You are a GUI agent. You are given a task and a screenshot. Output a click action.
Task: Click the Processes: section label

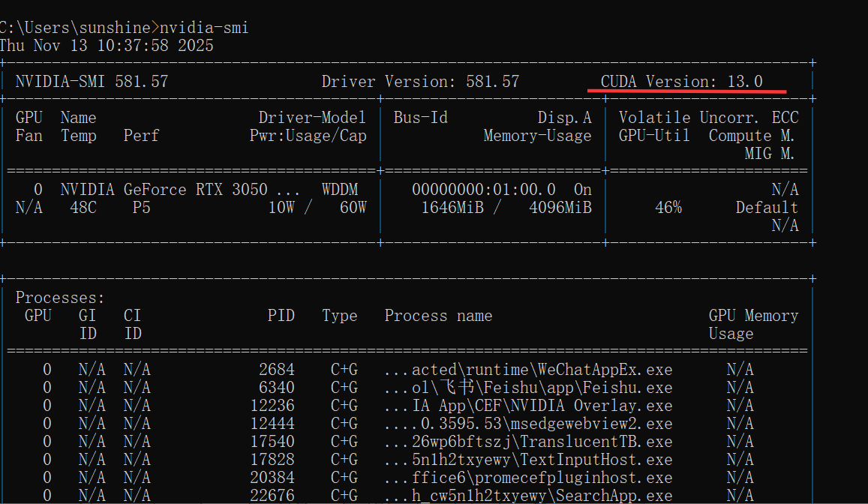pyautogui.click(x=60, y=298)
